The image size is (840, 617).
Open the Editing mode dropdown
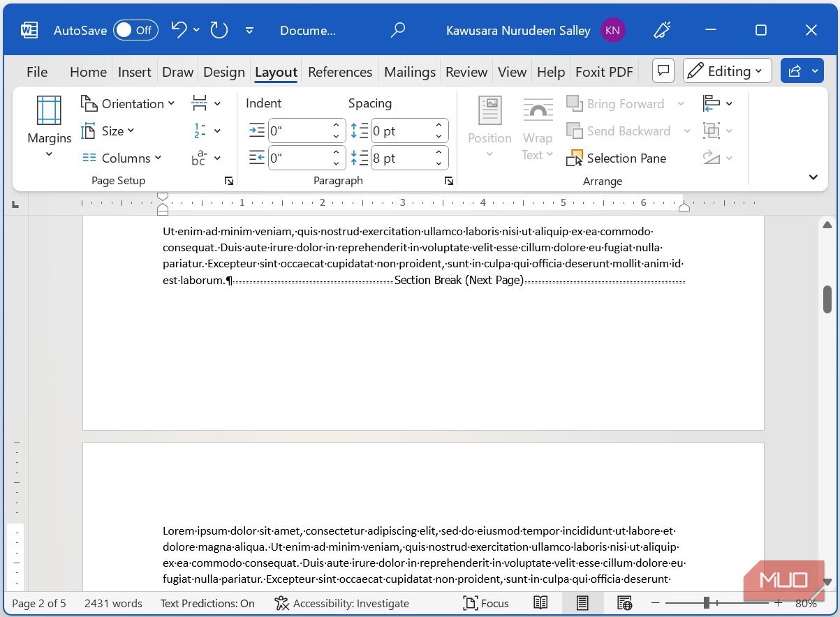(727, 70)
